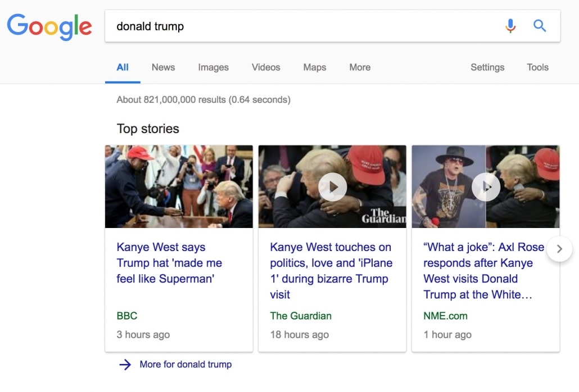The height and width of the screenshot is (392, 579).
Task: Open the Settings menu
Action: click(x=487, y=67)
